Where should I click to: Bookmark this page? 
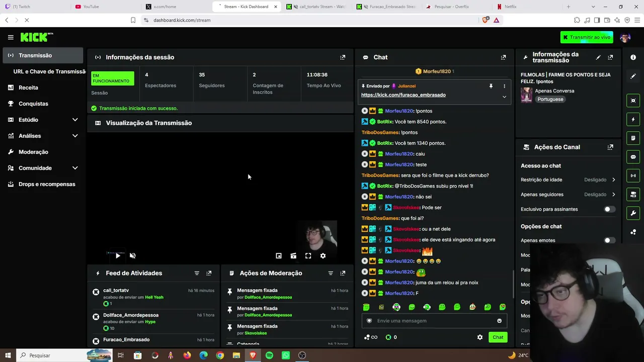[133, 20]
